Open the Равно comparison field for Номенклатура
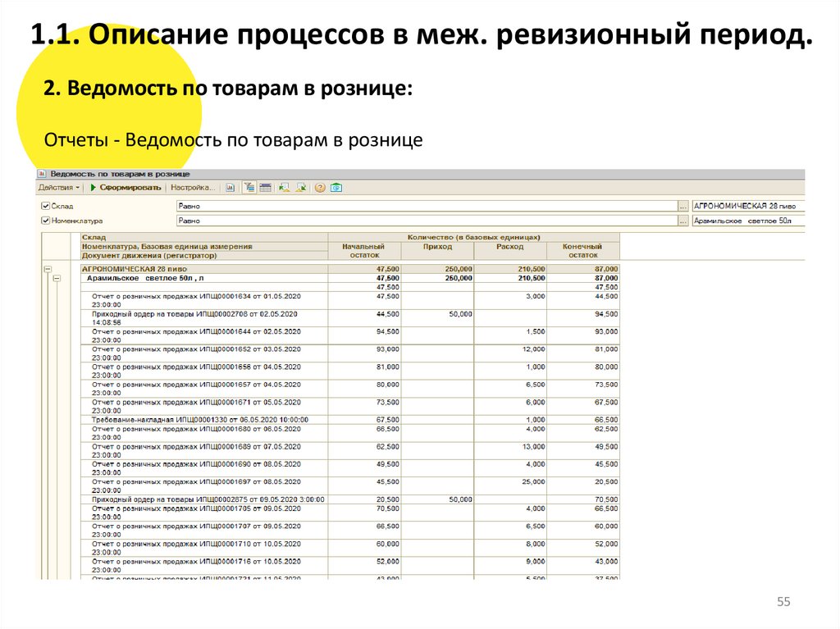The height and width of the screenshot is (629, 840). (427, 221)
